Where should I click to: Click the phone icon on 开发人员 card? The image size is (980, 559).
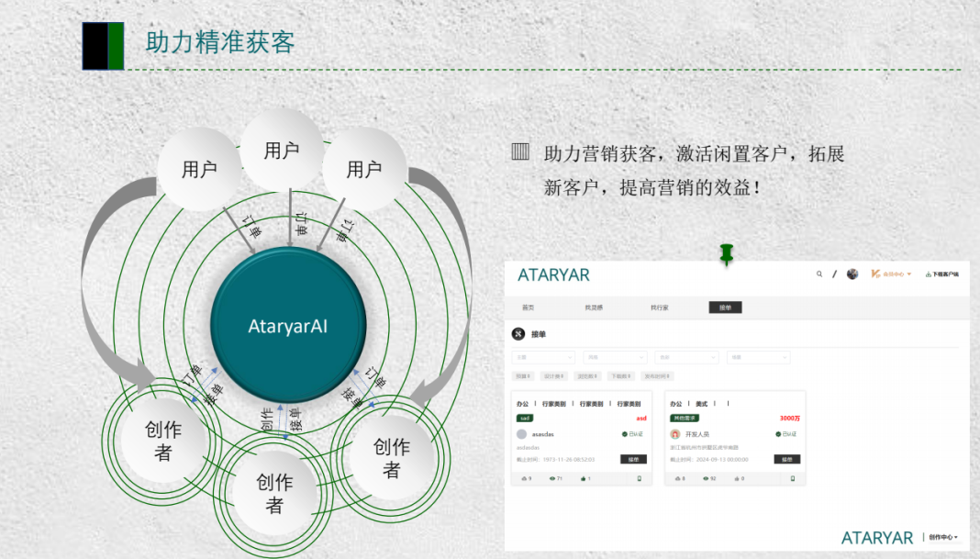(x=793, y=478)
